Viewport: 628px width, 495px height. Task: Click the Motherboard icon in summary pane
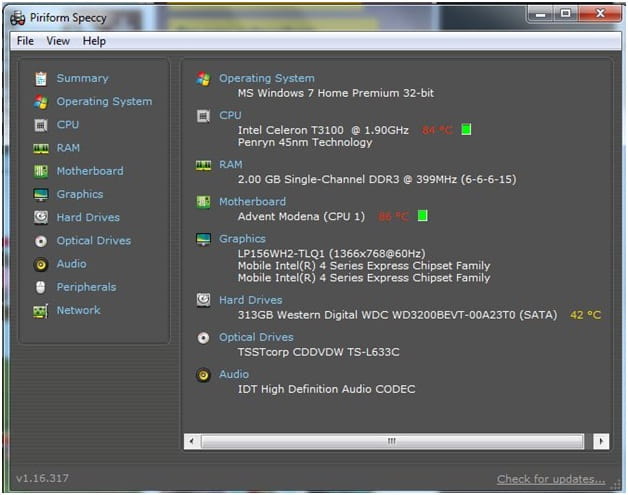click(203, 202)
